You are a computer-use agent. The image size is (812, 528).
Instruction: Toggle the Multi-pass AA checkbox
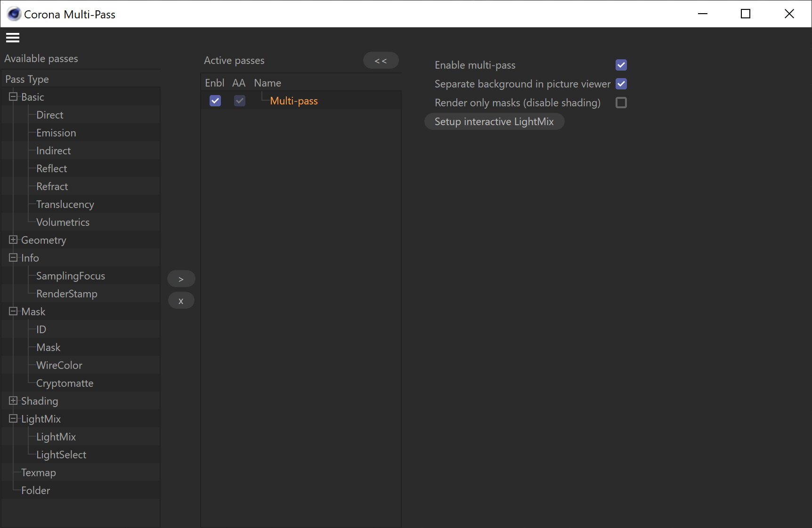click(x=240, y=101)
